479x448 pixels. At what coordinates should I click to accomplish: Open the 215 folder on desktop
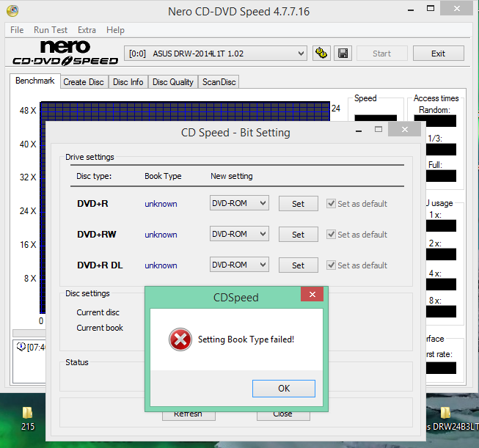[27, 419]
